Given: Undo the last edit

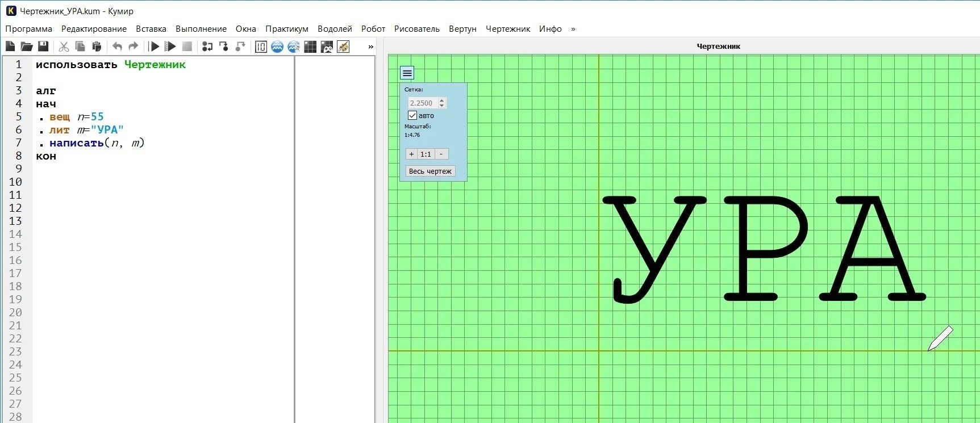Looking at the screenshot, I should (x=117, y=47).
